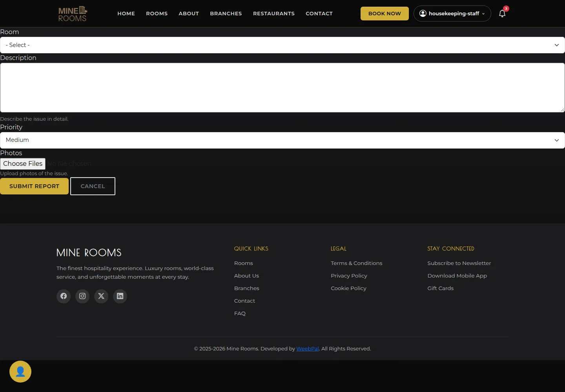Navigate to Branches in the header

(x=226, y=13)
